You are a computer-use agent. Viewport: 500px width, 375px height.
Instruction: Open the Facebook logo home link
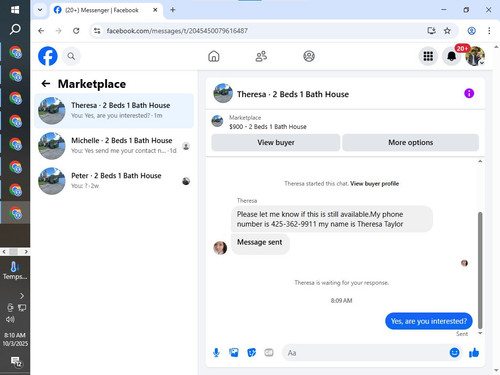pos(48,56)
